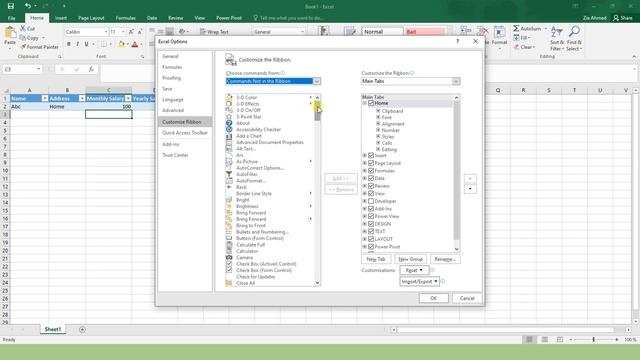Open Find & Select magnifier
This screenshot has height=360, width=640.
(574, 38)
